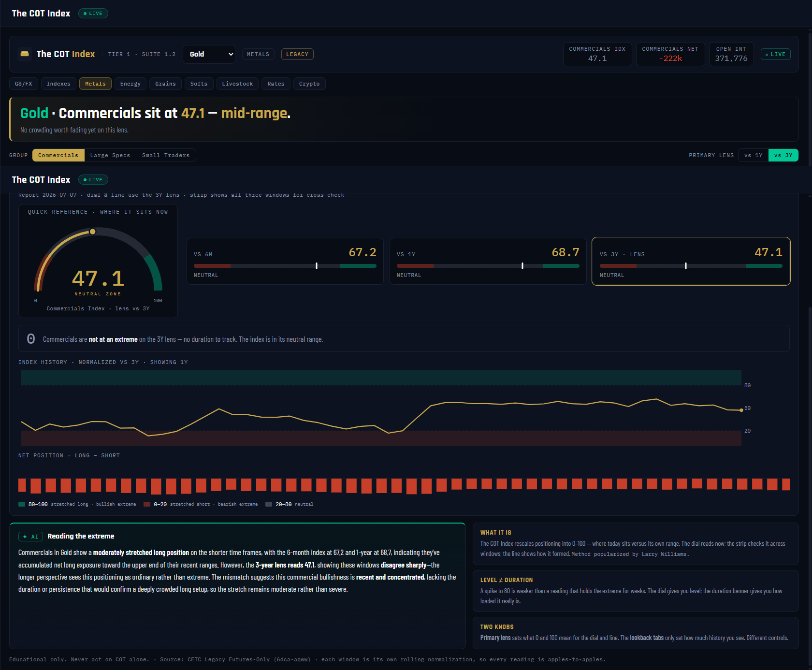The height and width of the screenshot is (670, 812).
Task: Click the VS 1Y 68.7 window card
Action: pyautogui.click(x=488, y=261)
